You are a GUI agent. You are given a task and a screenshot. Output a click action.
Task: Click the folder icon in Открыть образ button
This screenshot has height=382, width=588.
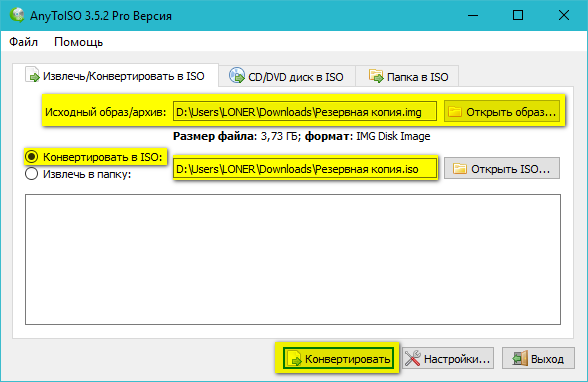click(x=455, y=112)
